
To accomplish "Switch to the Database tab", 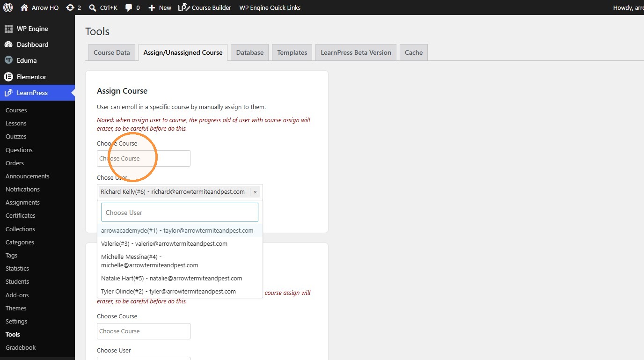I will (250, 52).
